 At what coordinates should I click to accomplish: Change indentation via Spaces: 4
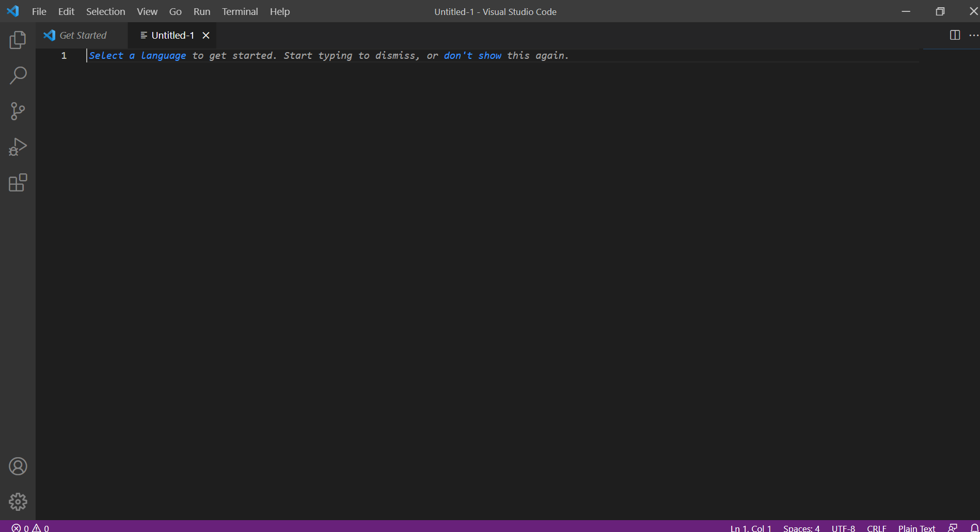pos(801,528)
